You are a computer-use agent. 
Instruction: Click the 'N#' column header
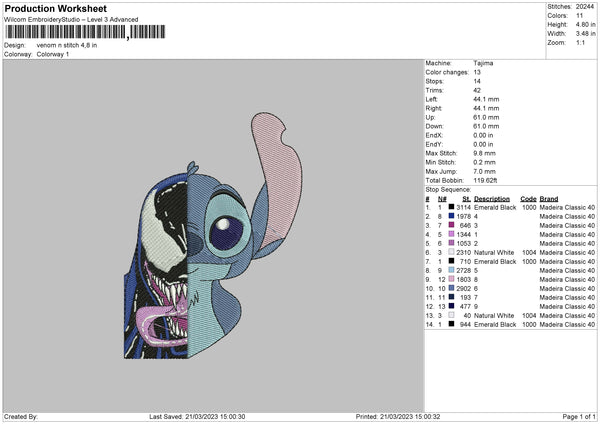click(442, 199)
